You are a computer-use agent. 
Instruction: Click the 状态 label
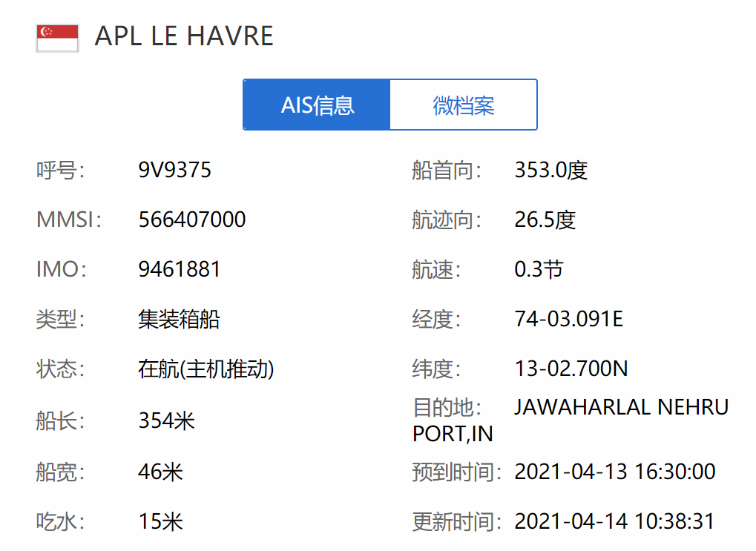pos(60,369)
